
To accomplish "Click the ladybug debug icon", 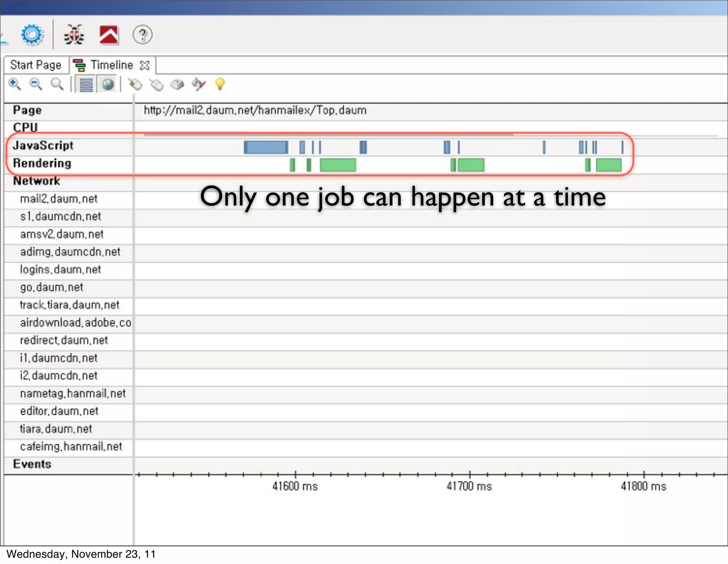I will [74, 35].
